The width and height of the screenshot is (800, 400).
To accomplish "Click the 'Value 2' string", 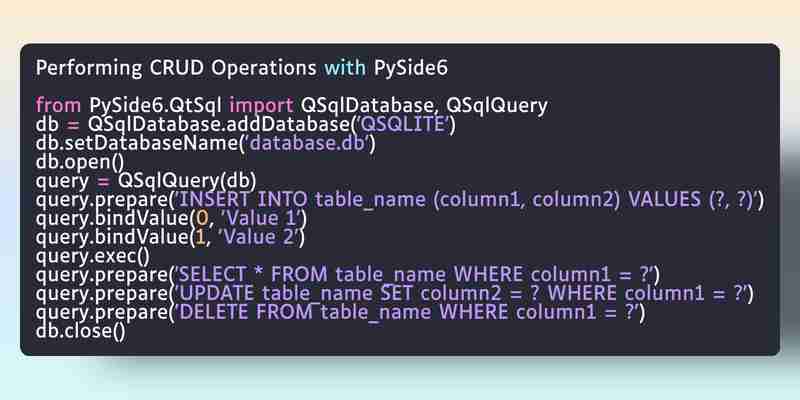I will (260, 238).
